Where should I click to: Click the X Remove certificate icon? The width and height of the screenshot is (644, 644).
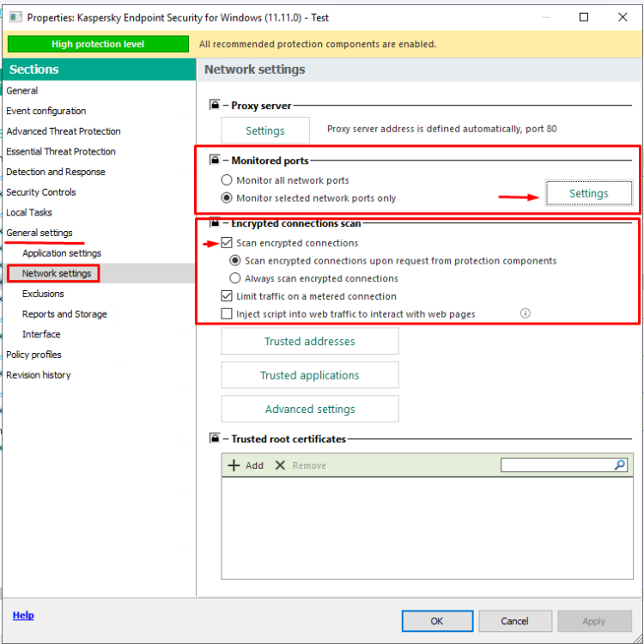coord(280,465)
